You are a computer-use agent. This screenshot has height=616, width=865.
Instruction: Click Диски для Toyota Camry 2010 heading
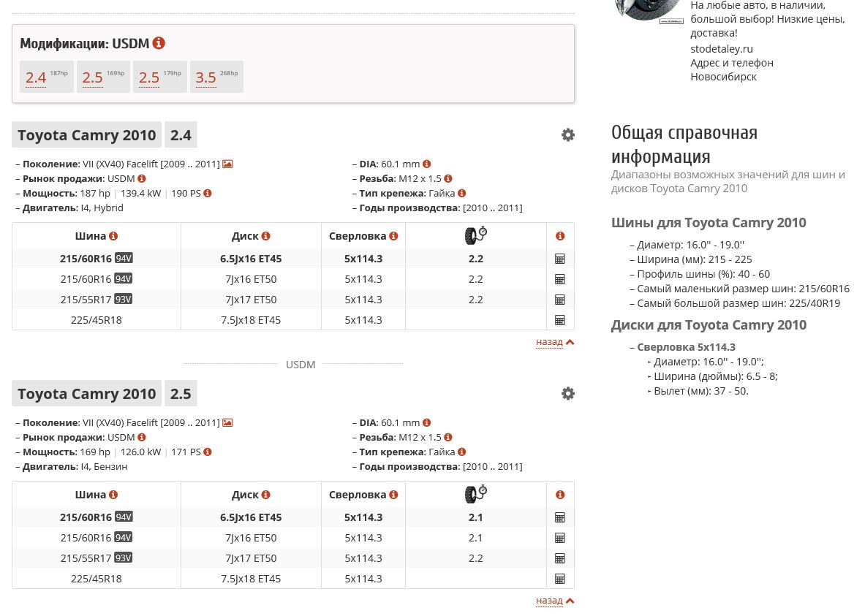pyautogui.click(x=709, y=325)
